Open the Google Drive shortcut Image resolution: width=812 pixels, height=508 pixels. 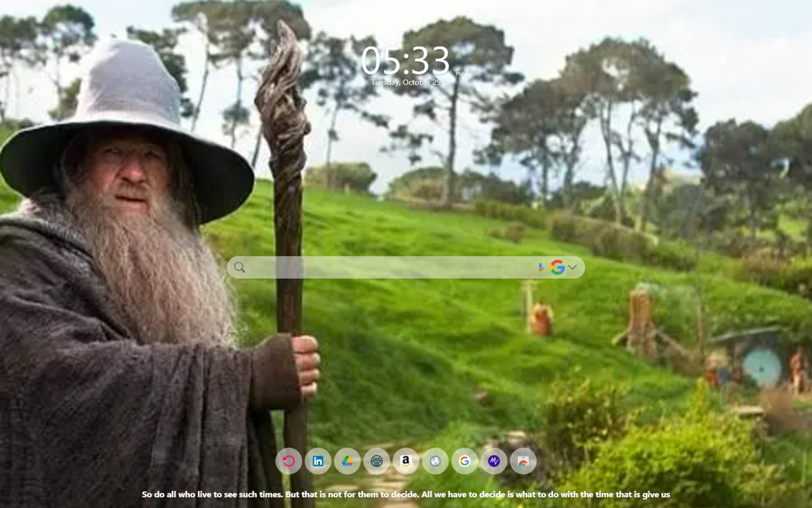(347, 461)
